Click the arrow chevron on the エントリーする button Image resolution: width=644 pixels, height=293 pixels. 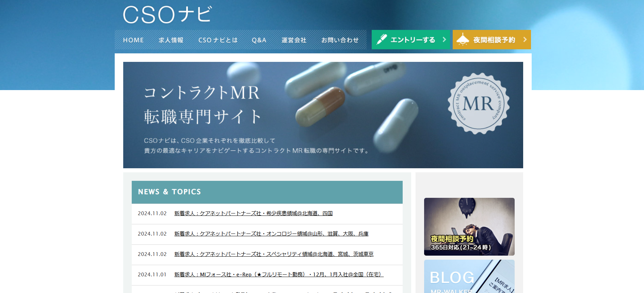coord(444,39)
